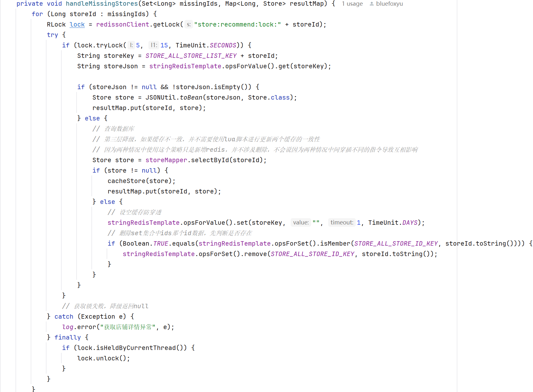Click redissonClient in getLock line
533x392 pixels.
[x=123, y=24]
